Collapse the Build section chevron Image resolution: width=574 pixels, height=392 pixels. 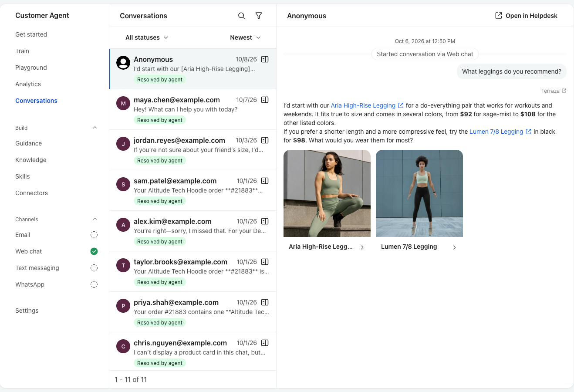pyautogui.click(x=95, y=128)
